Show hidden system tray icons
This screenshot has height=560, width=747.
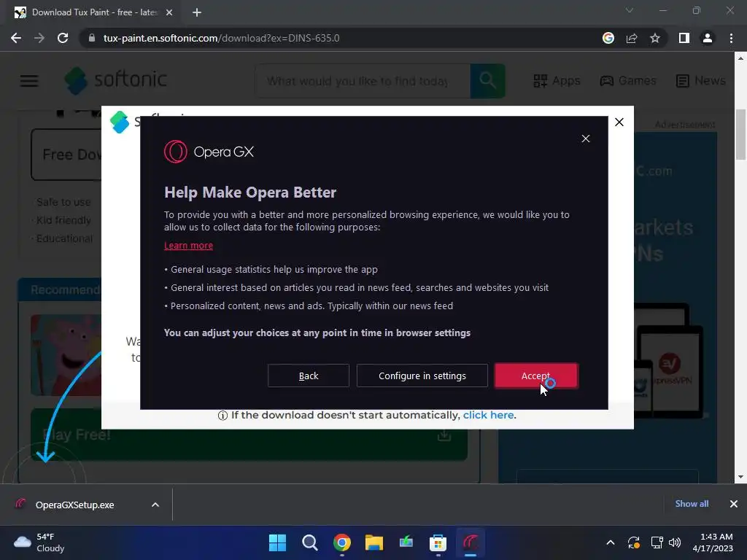coord(611,542)
